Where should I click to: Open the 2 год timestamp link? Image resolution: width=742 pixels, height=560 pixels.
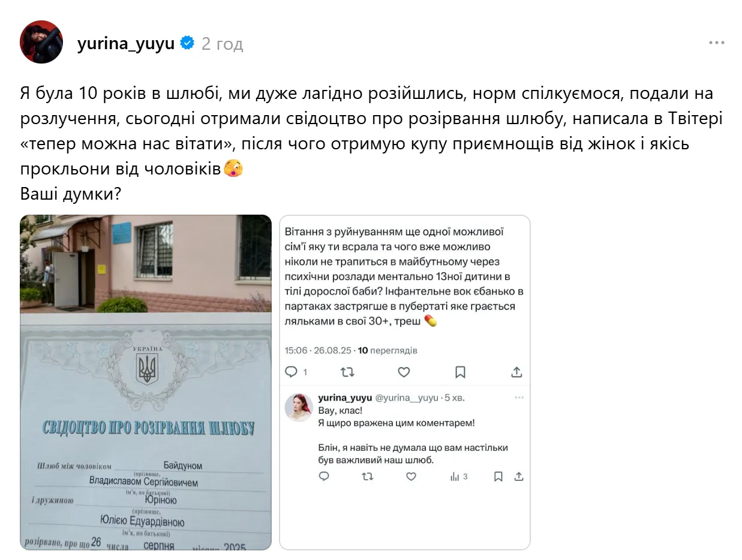click(x=222, y=44)
